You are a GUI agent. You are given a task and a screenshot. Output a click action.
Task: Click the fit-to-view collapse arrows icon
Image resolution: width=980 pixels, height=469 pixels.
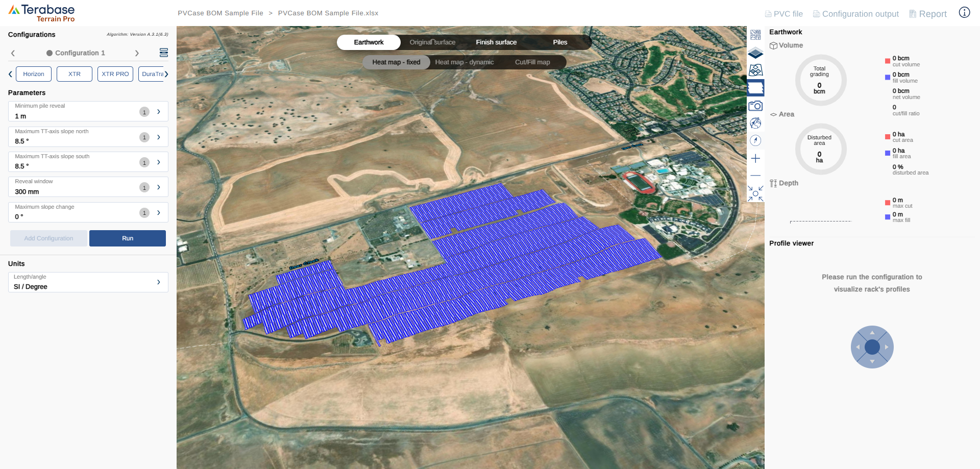coord(755,193)
